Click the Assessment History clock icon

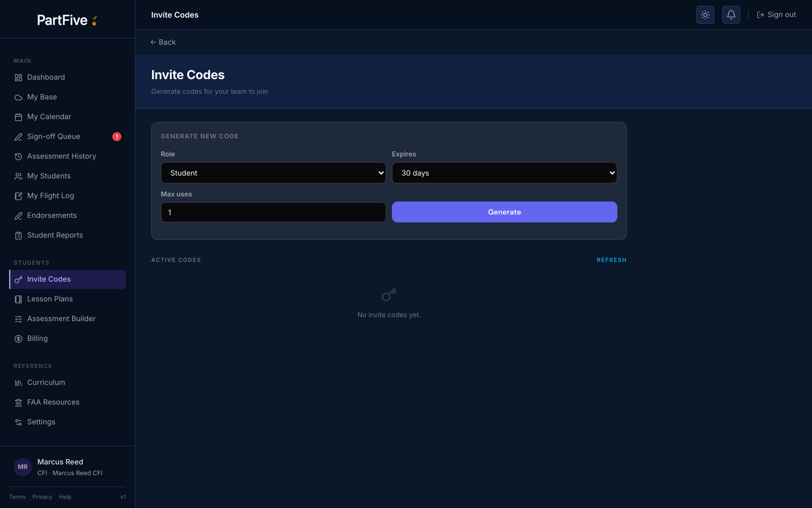click(x=18, y=156)
